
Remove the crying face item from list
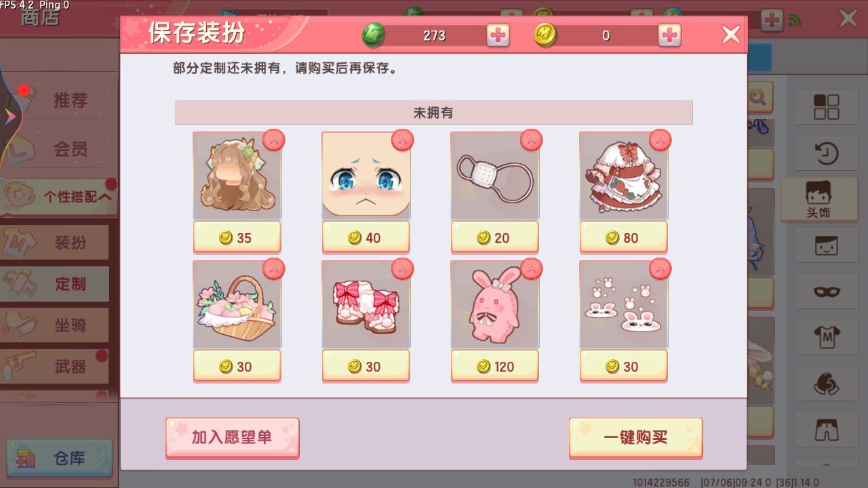[403, 140]
